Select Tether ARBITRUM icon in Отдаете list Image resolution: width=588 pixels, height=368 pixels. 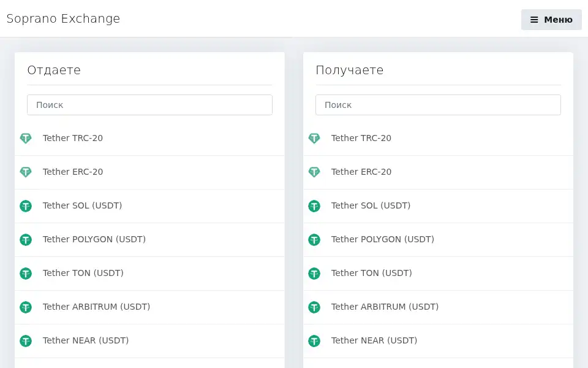click(x=26, y=307)
